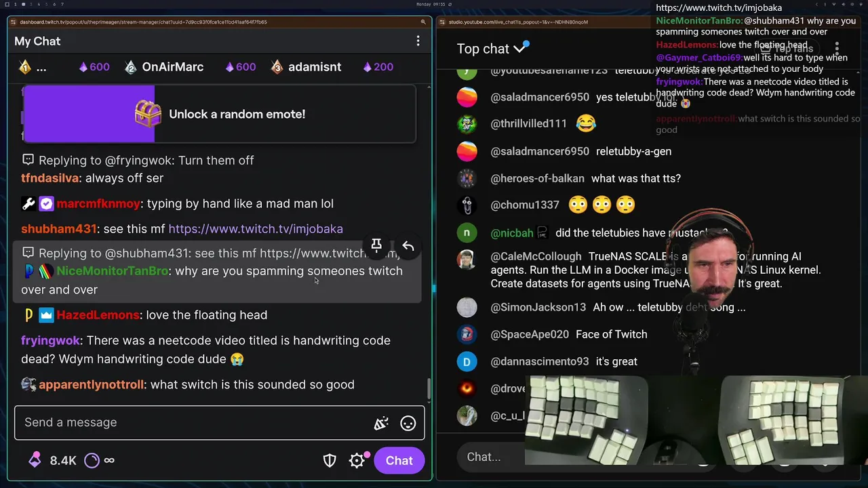
Task: Open chat settings gear icon
Action: (357, 460)
